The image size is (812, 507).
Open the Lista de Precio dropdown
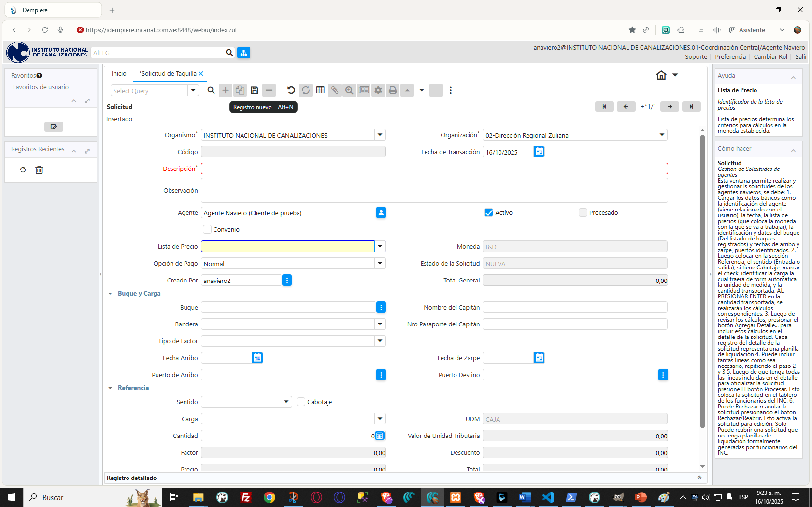point(380,247)
